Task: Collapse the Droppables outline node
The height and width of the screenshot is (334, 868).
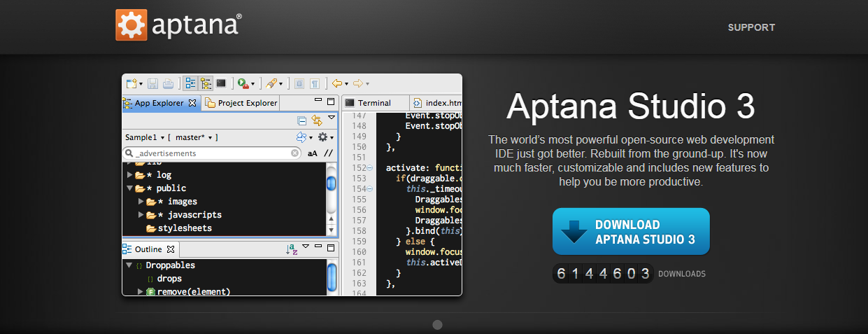Action: coord(129,265)
